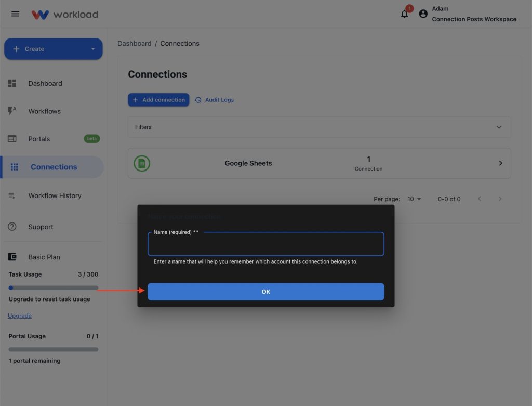Click the Portals sidebar icon
The width and height of the screenshot is (532, 406).
(x=12, y=139)
